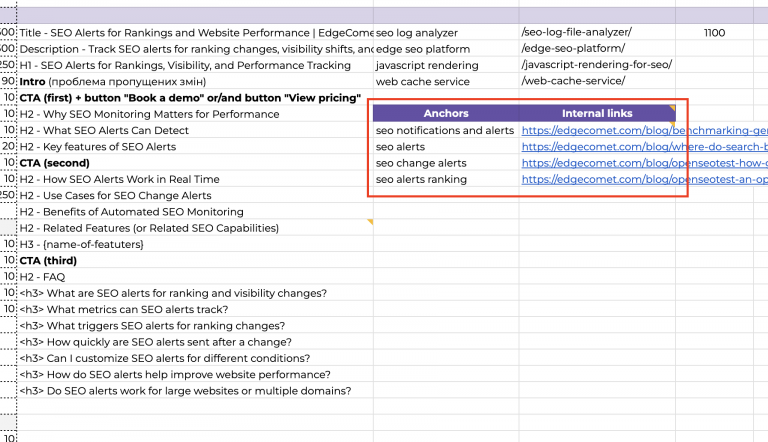Select the 'seo change alerts' cell
The width and height of the screenshot is (768, 442).
coord(446,163)
